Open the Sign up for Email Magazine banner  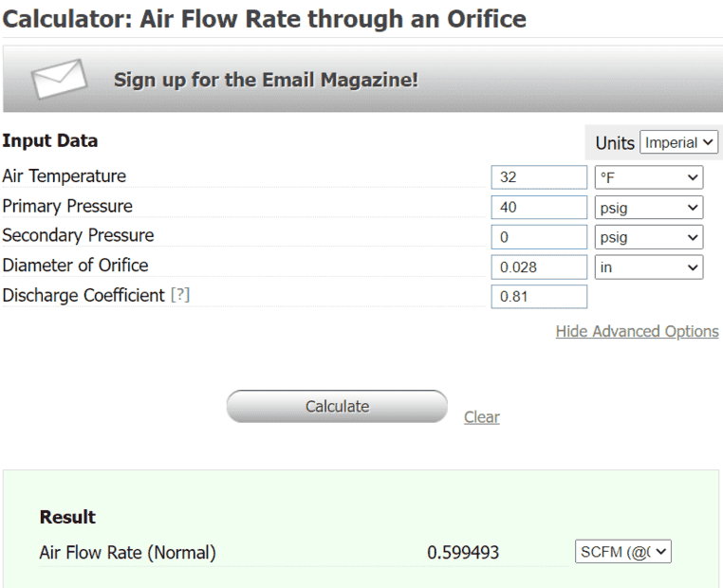266,80
